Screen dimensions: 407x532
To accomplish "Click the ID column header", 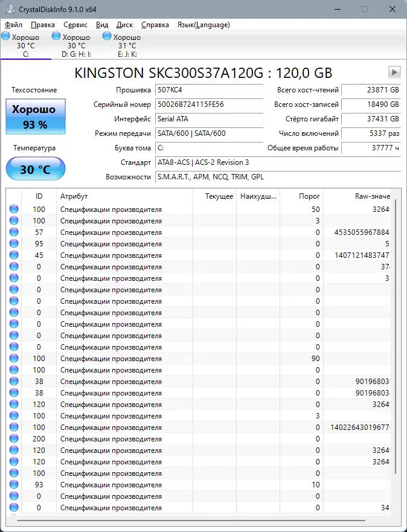I will (x=39, y=196).
